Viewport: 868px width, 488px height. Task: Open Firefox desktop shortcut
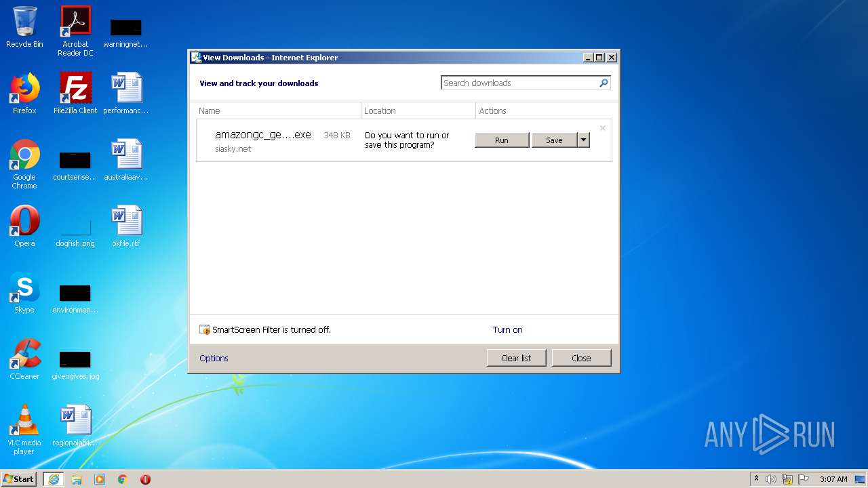tap(24, 94)
